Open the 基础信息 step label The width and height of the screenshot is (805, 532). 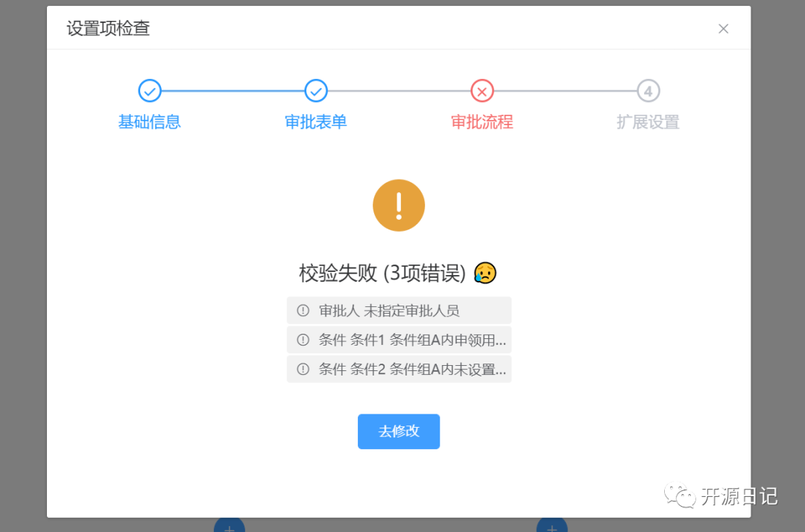pos(149,122)
